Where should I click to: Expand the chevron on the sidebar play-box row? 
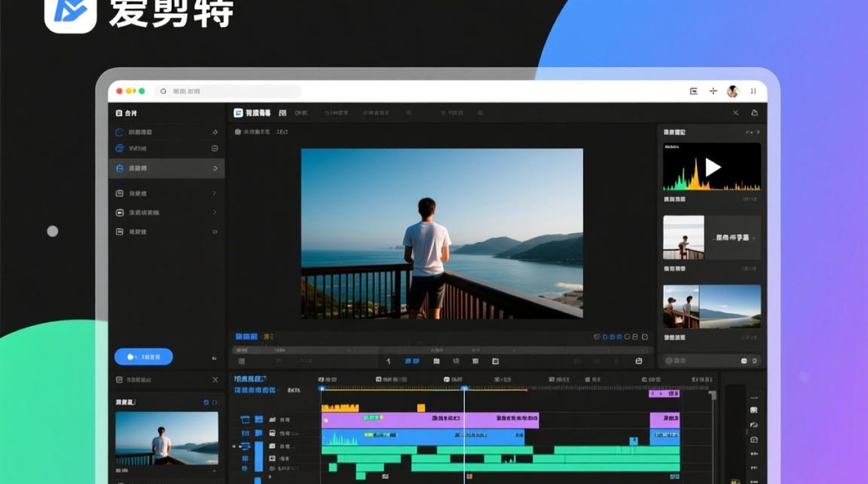click(214, 212)
